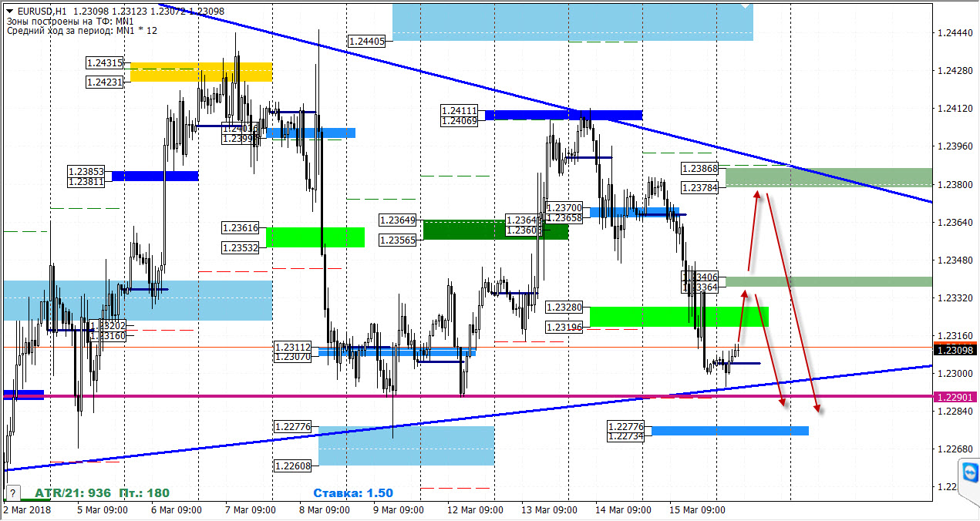This screenshot has width=980, height=521.
Task: Click the TeamViewer quick-connect icon
Action: pyautogui.click(x=970, y=472)
